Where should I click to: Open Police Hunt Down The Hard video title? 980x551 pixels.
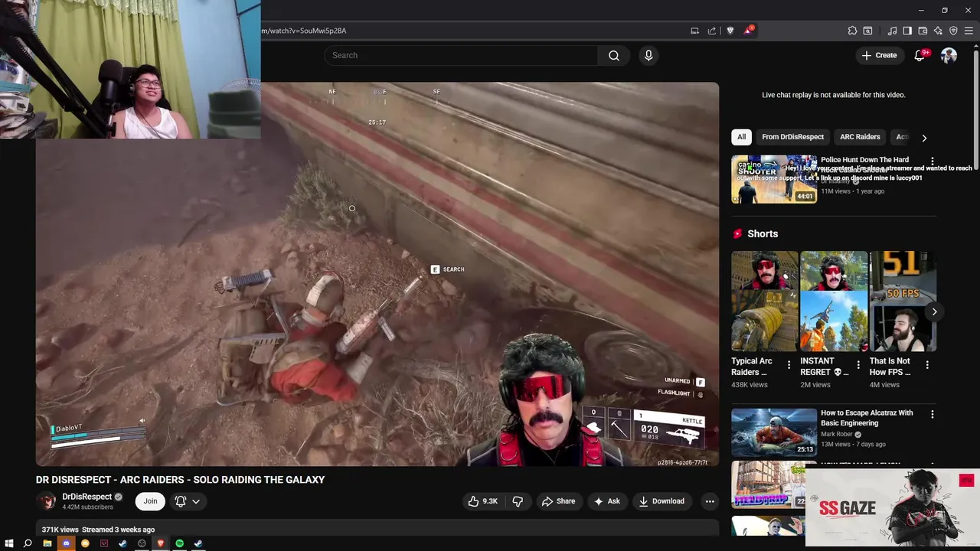click(864, 160)
